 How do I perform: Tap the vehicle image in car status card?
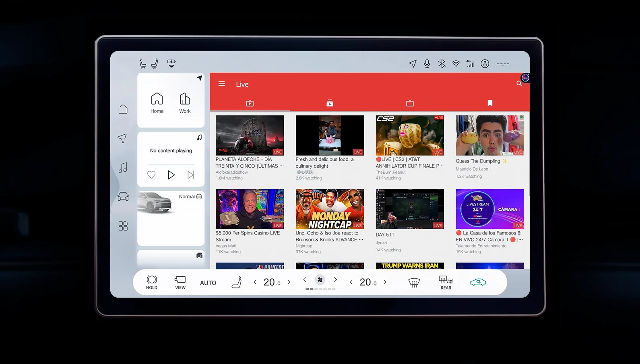pos(155,202)
